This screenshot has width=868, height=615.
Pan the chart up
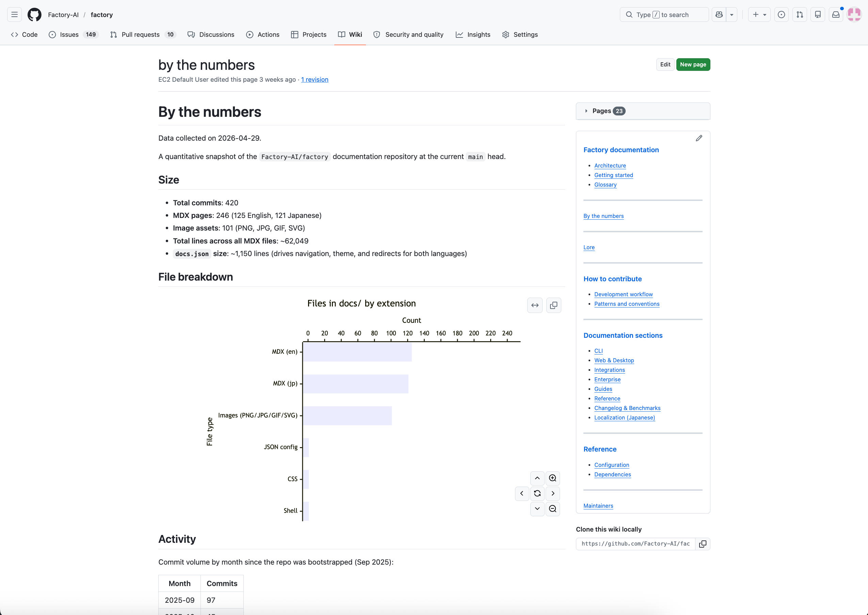click(537, 478)
